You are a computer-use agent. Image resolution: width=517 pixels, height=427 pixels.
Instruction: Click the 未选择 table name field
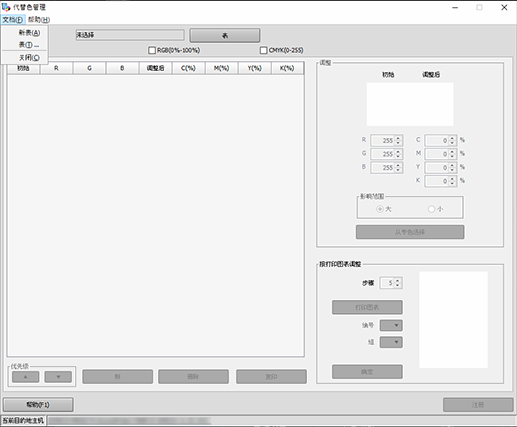130,35
